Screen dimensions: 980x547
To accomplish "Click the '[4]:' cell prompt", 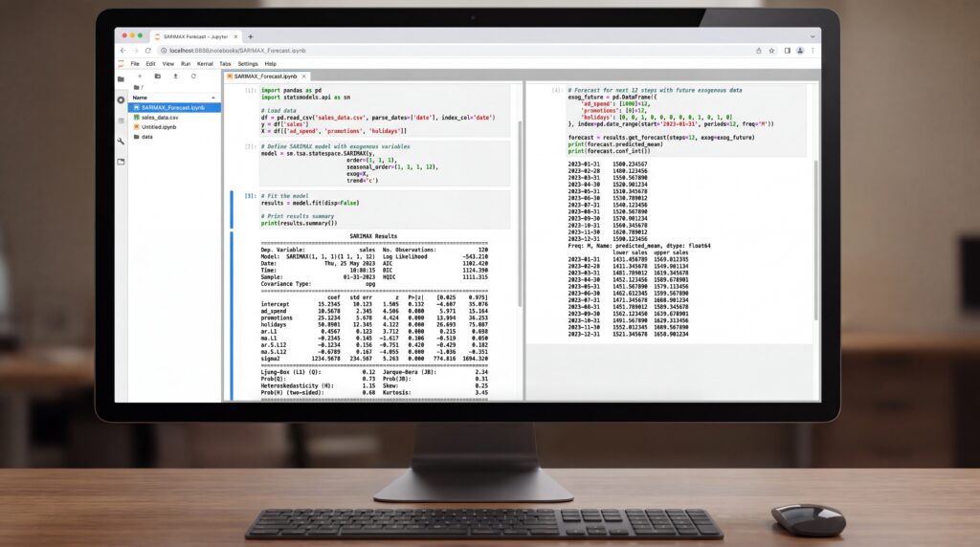I will point(556,91).
